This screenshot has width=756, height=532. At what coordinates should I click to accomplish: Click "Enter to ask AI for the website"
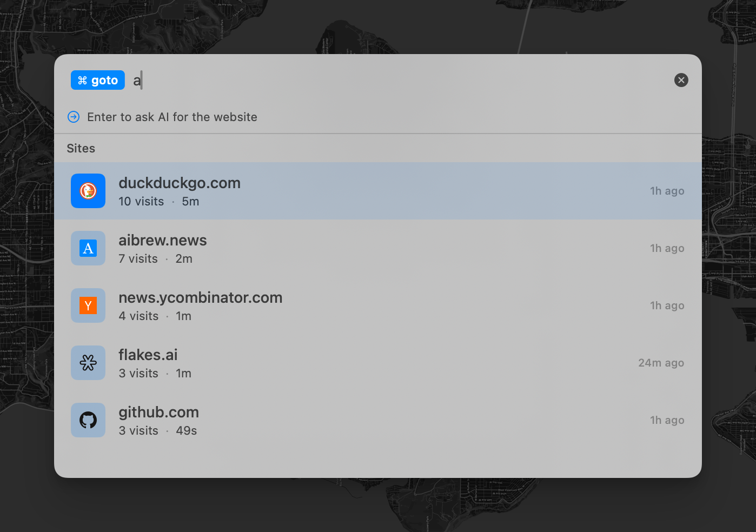172,117
